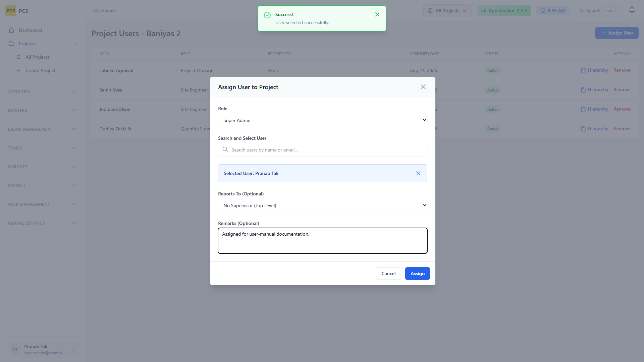Click Remove link for Samir Vasa
This screenshot has height=362, width=644.
pos(622,89)
